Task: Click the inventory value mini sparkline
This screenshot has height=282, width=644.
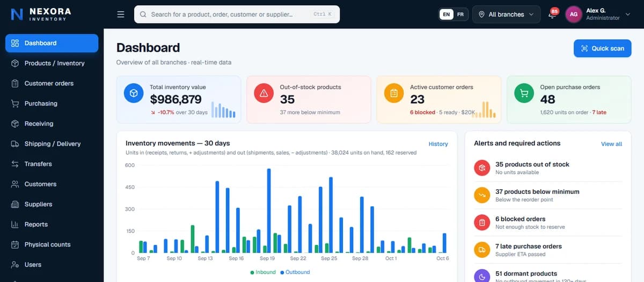Action: (223, 110)
